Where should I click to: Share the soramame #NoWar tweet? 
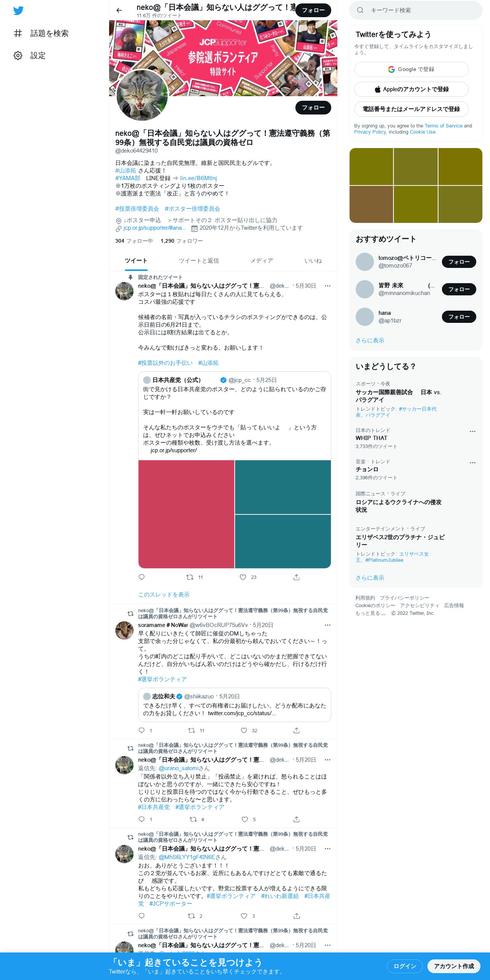(x=297, y=730)
